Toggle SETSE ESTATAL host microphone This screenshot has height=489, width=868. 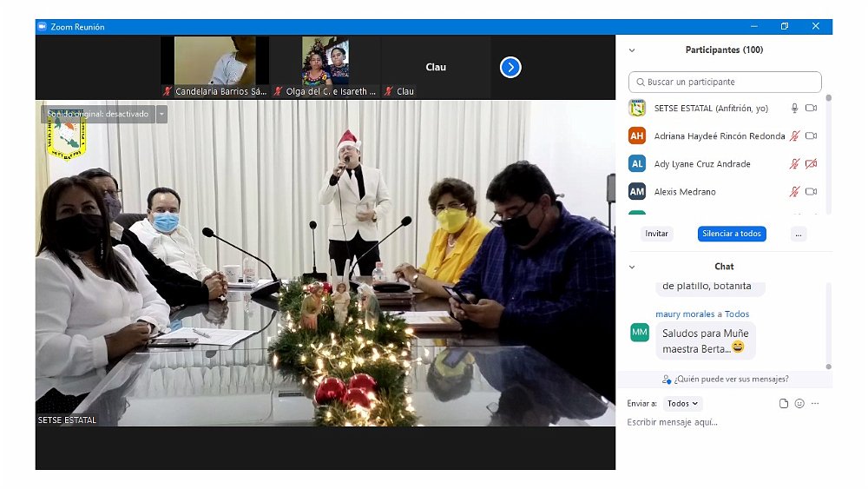click(793, 109)
